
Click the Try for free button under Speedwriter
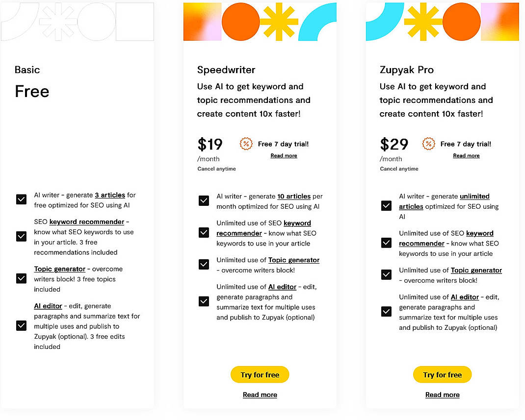tap(260, 374)
